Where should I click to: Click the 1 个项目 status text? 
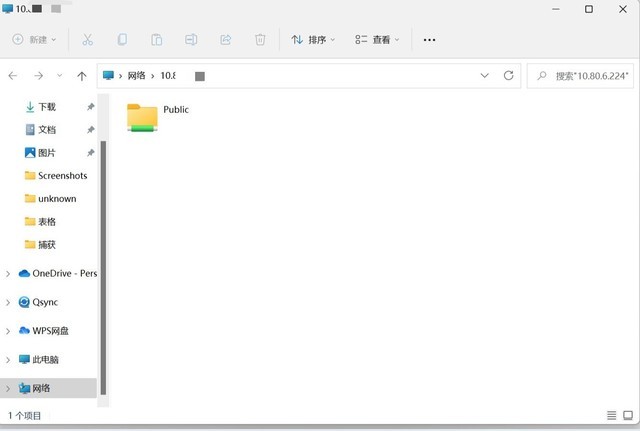click(x=24, y=416)
